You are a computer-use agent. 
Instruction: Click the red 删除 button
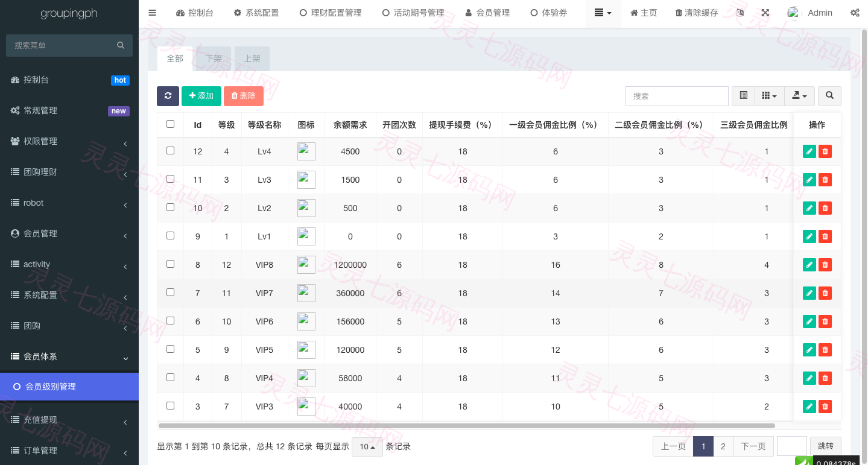pos(244,96)
